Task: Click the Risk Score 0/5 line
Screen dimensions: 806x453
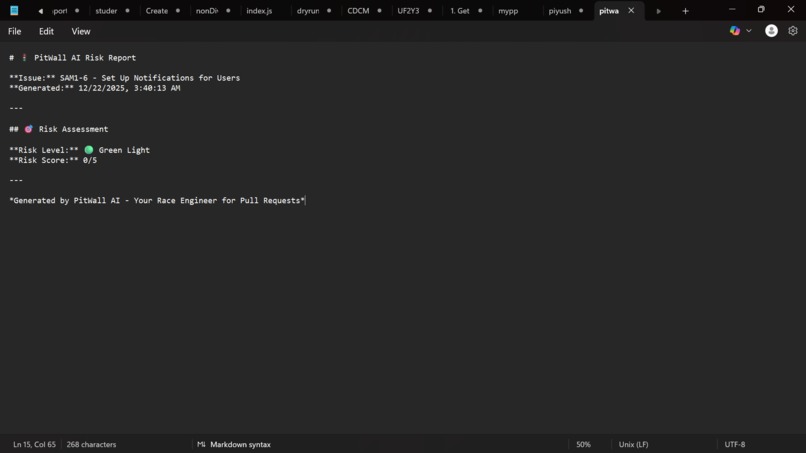Action: coord(53,160)
